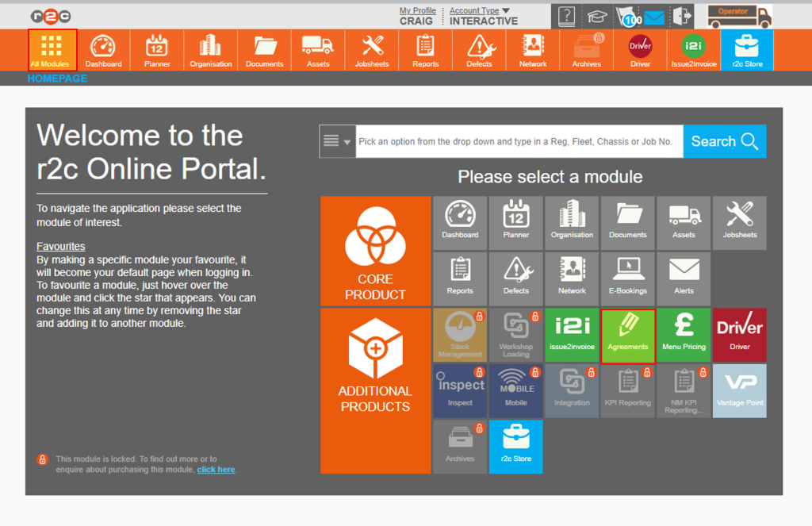Click the blue Search button
This screenshot has height=526, width=812.
click(x=725, y=141)
